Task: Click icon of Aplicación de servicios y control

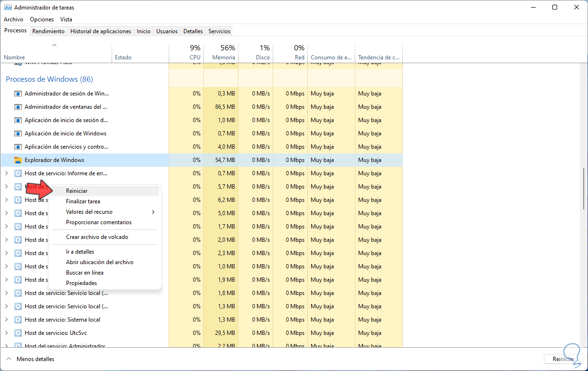Action: pyautogui.click(x=18, y=147)
